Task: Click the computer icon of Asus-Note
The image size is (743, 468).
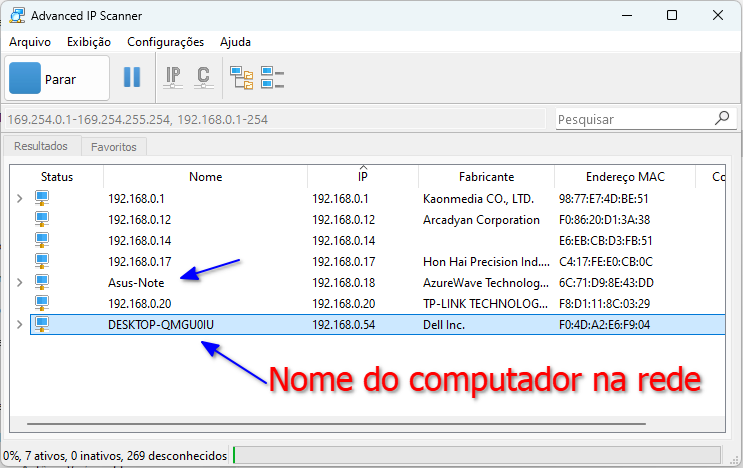Action: [x=42, y=282]
